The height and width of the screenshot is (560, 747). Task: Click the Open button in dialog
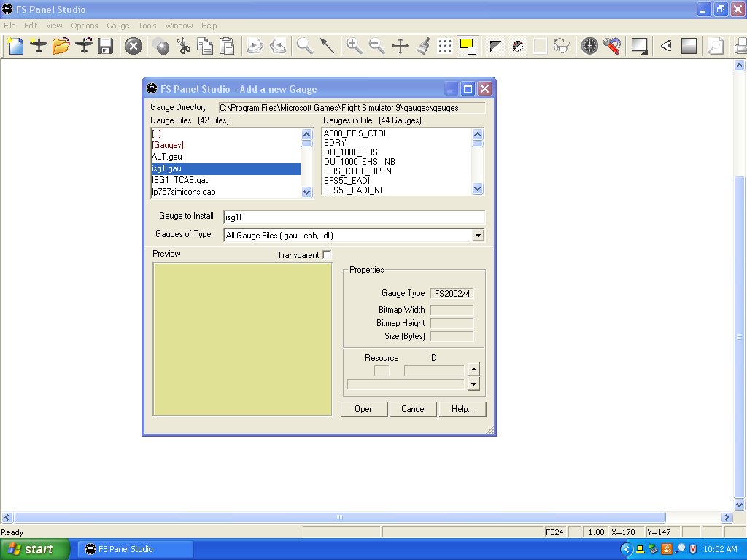364,409
